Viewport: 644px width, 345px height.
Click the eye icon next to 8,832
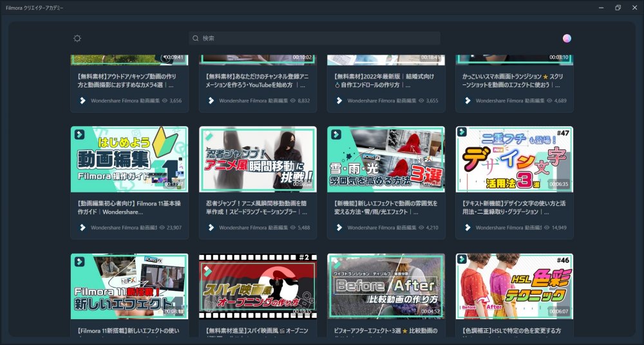point(293,100)
